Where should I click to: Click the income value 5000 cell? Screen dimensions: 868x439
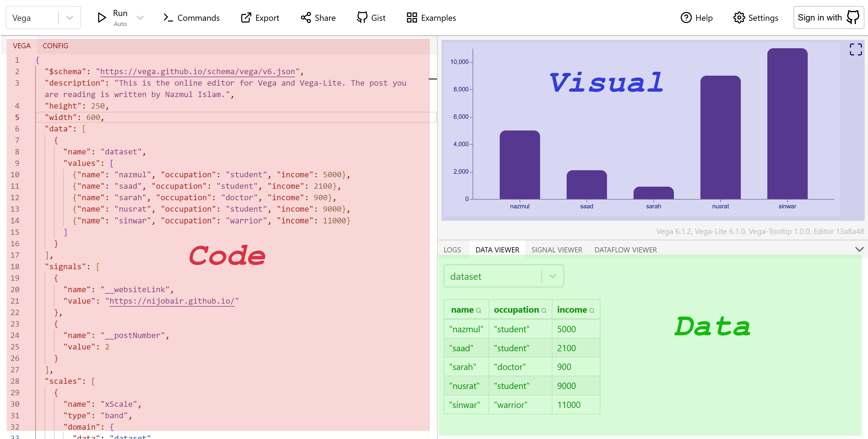576,329
